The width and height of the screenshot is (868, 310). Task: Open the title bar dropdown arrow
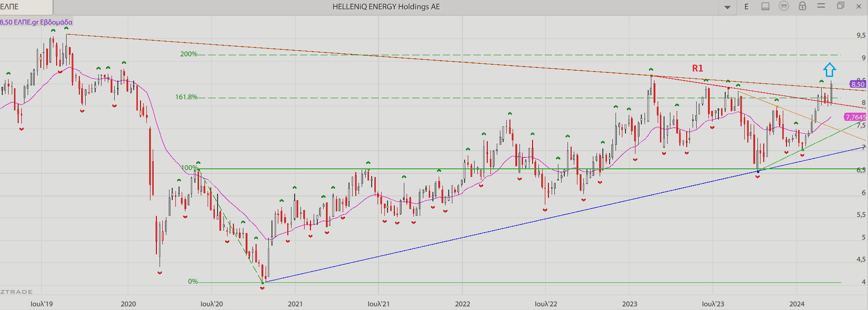(727, 7)
